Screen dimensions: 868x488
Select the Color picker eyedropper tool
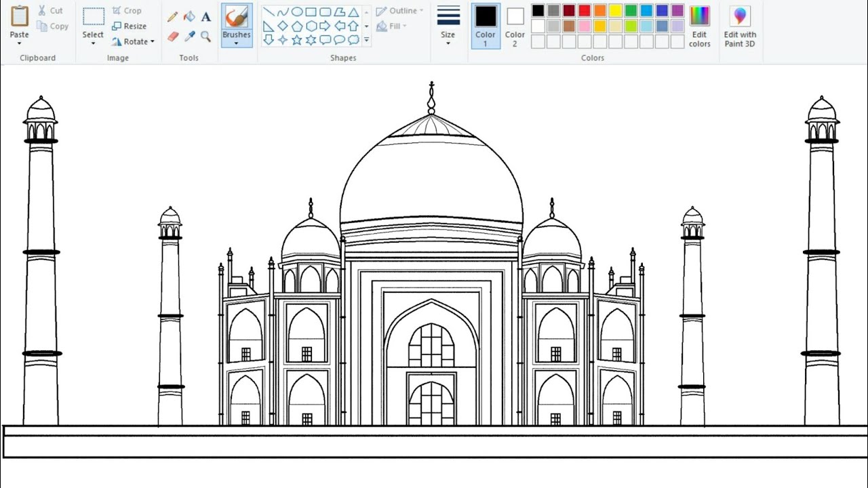point(189,36)
